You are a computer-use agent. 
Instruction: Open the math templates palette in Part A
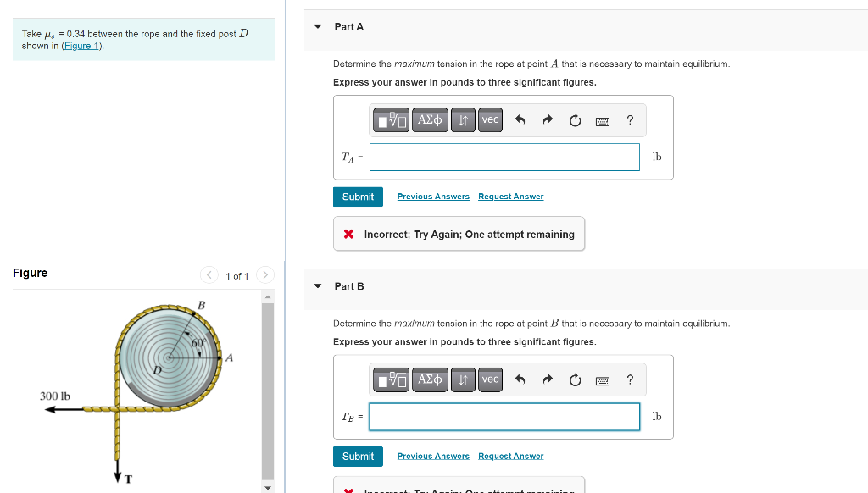coord(390,119)
